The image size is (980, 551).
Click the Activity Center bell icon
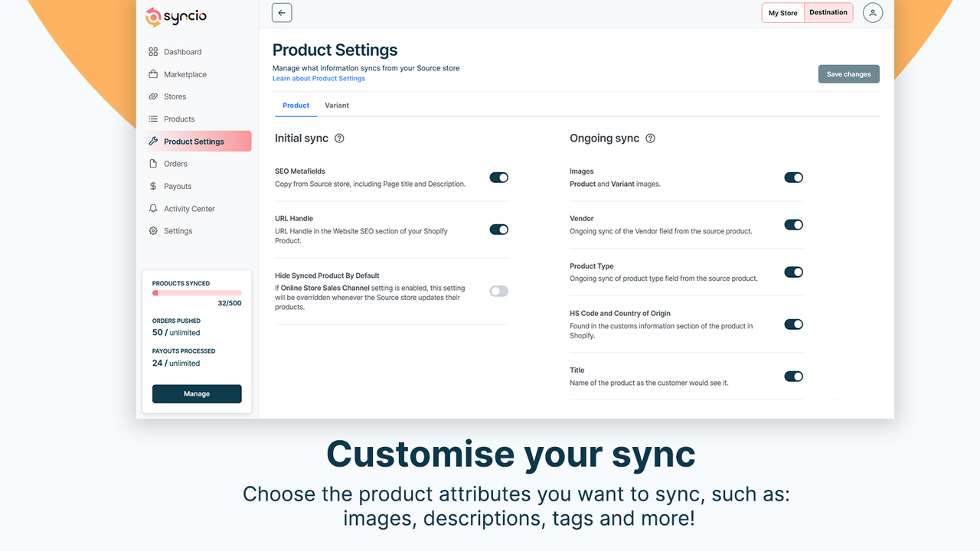click(153, 208)
